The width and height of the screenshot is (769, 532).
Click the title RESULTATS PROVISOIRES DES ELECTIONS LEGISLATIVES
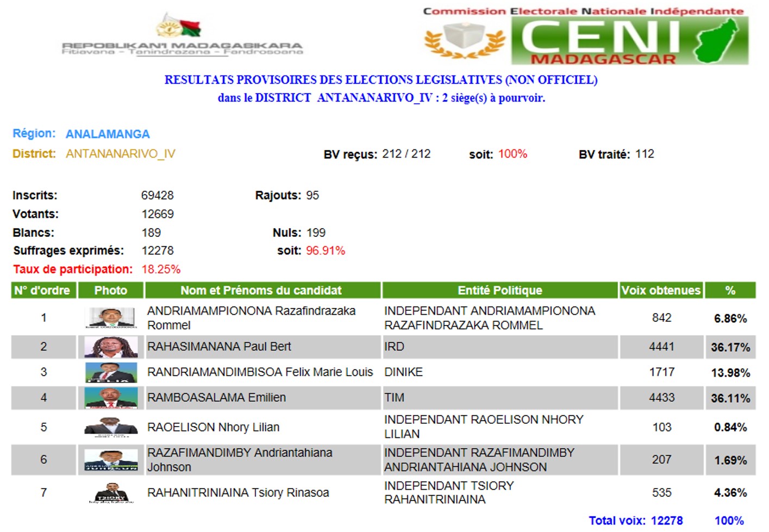click(381, 80)
